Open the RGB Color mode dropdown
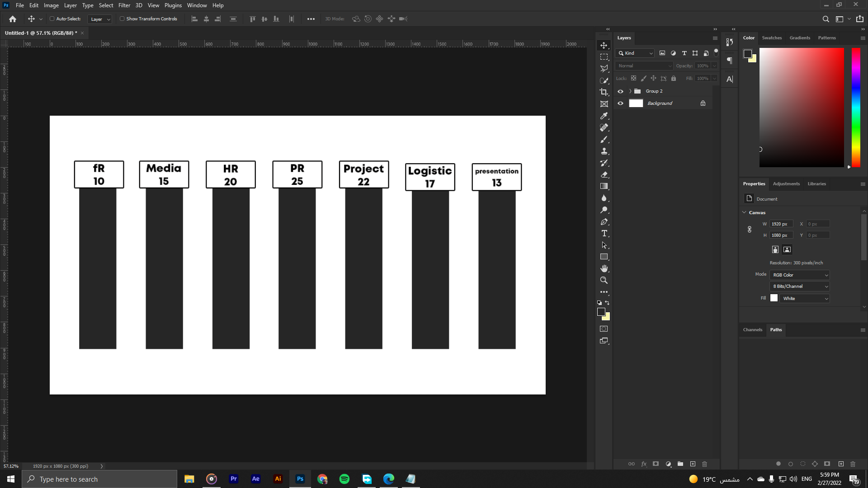Image resolution: width=868 pixels, height=488 pixels. point(800,275)
